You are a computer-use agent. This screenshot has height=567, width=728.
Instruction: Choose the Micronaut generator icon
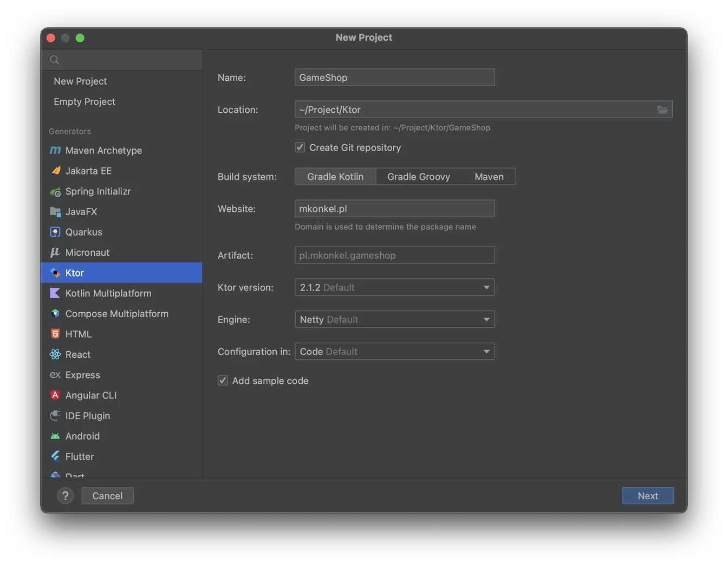coord(55,253)
